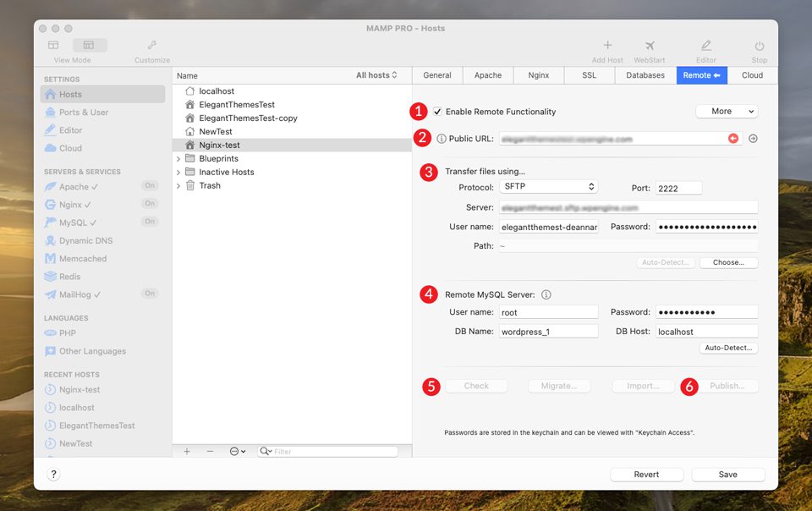Open the Customize wrench tool
Viewport: 812px width, 511px height.
pos(152,46)
